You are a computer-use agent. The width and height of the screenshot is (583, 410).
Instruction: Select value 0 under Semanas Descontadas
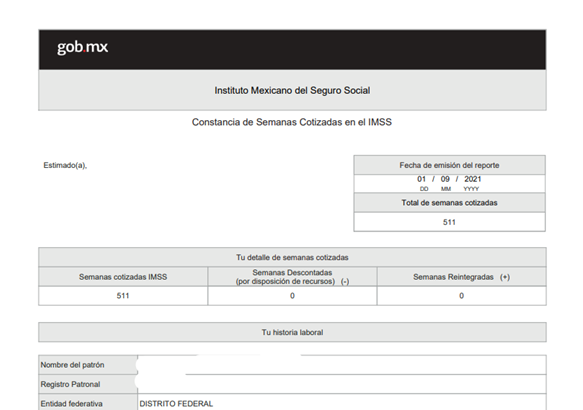(292, 296)
